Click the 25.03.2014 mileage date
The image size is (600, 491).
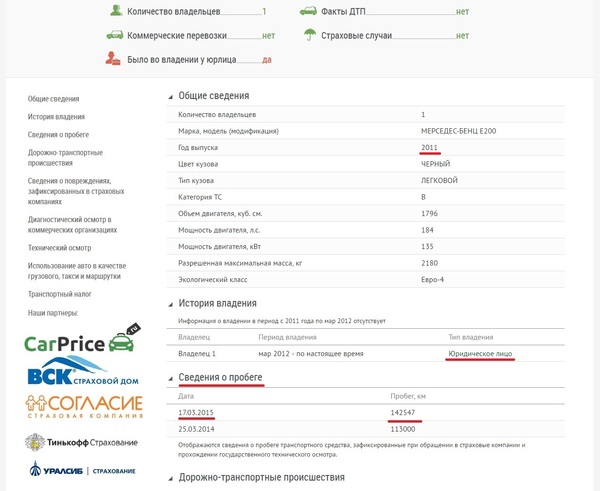click(x=196, y=429)
